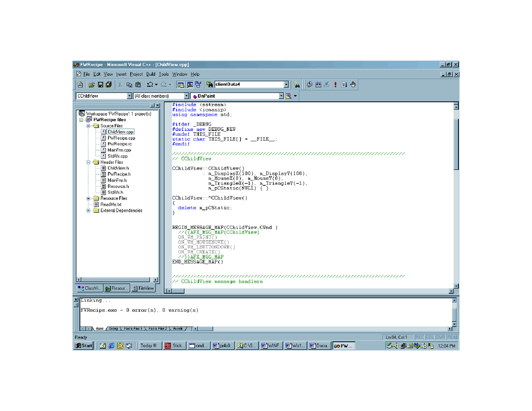Click the WizardBar action wand icon
The width and height of the screenshot is (532, 411).
point(289,96)
